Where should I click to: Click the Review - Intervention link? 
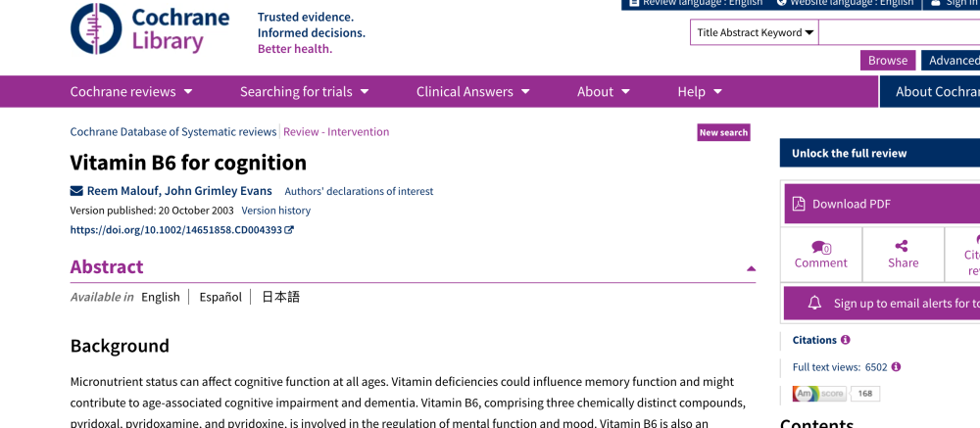click(x=336, y=132)
